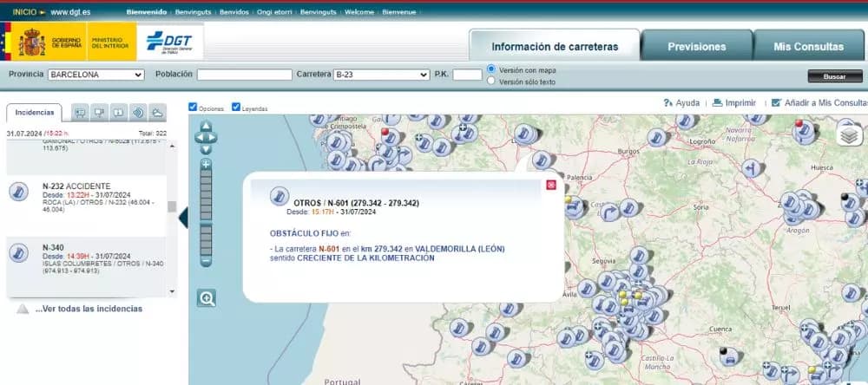This screenshot has width=868, height=385.
Task: Click the N-232 accident incident icon
Action: point(18,192)
